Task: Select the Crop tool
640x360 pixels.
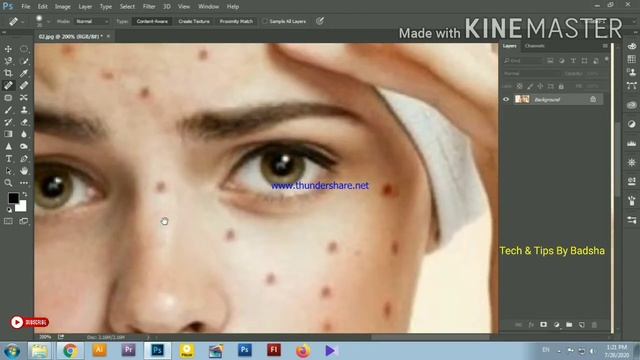Action: [x=8, y=73]
